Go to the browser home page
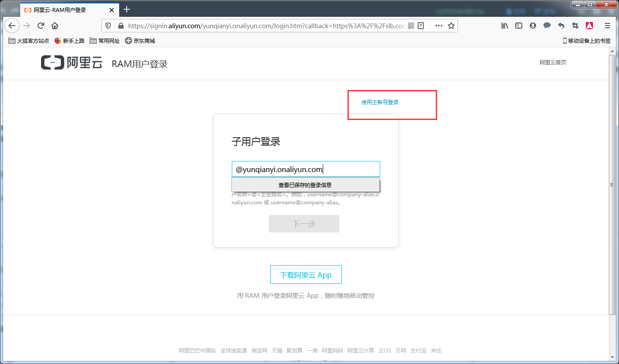 55,26
